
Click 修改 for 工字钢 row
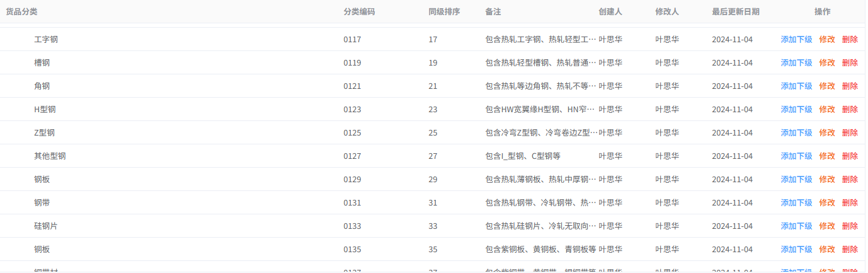(827, 39)
